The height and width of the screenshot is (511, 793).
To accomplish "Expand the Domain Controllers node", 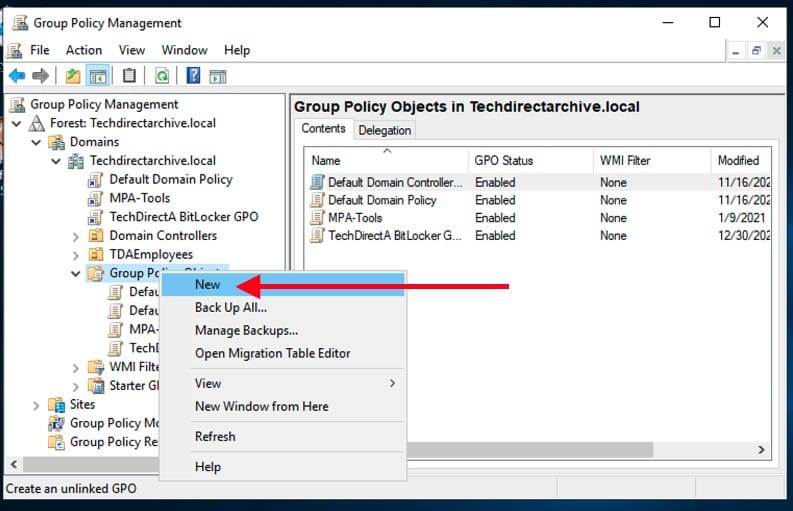I will (76, 236).
